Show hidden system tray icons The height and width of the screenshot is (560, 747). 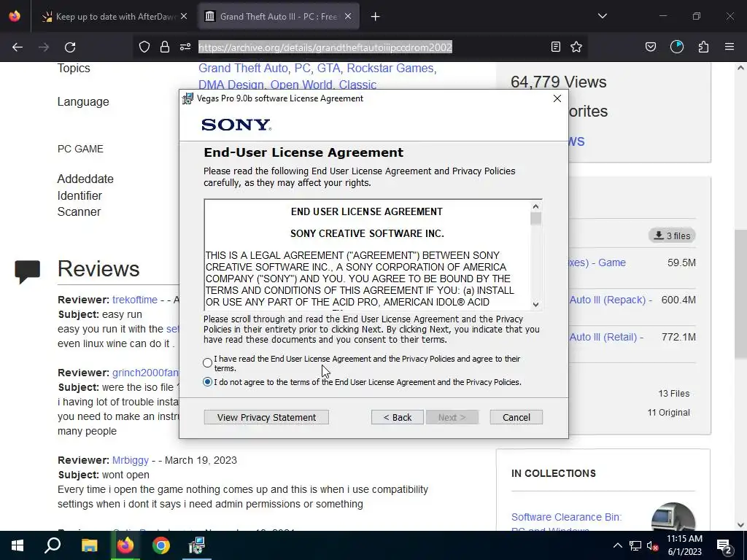pyautogui.click(x=617, y=545)
